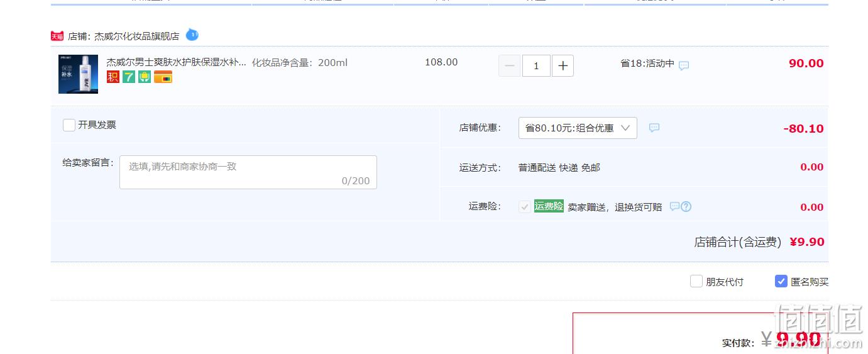Click the shop total ¥9.90
Viewport: 868px width, 354px height.
click(x=807, y=242)
